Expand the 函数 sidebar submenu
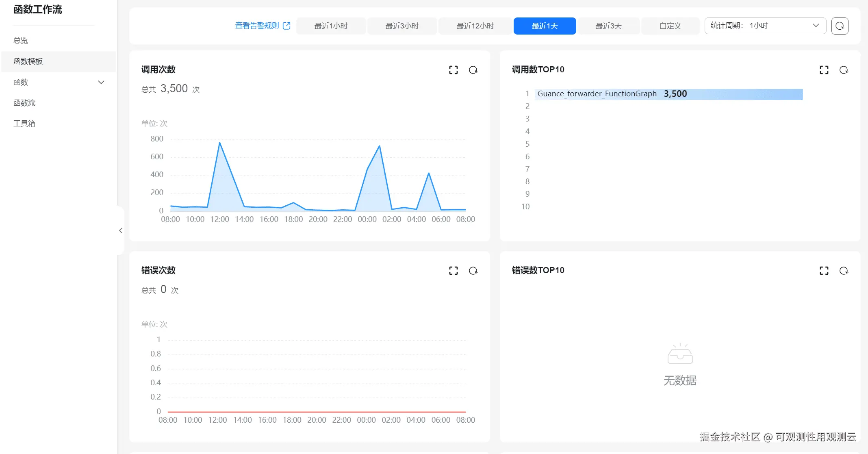Screen dimensions: 868x454 101,82
